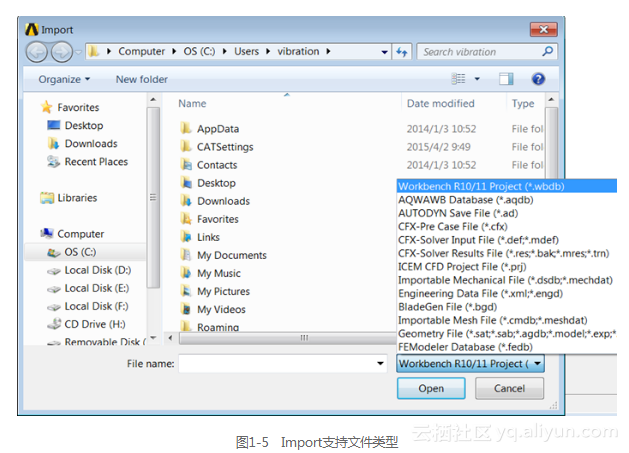Select Libraries in the navigation pane
Viewport: 629px width, 453px height.
[77, 198]
